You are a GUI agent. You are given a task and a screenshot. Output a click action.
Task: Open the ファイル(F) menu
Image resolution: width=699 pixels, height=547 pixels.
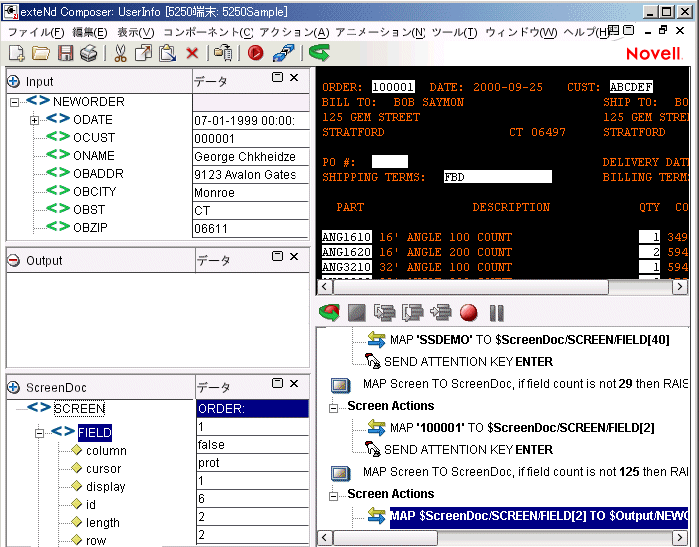(36, 33)
